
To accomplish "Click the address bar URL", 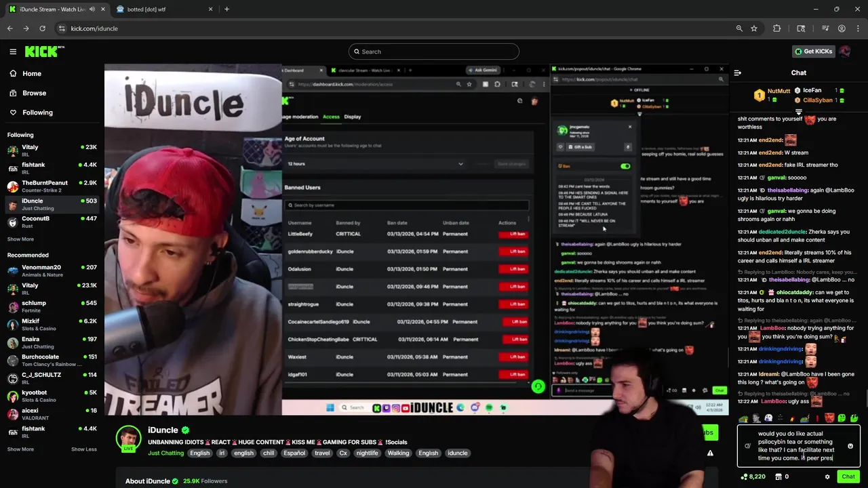I will pyautogui.click(x=94, y=28).
